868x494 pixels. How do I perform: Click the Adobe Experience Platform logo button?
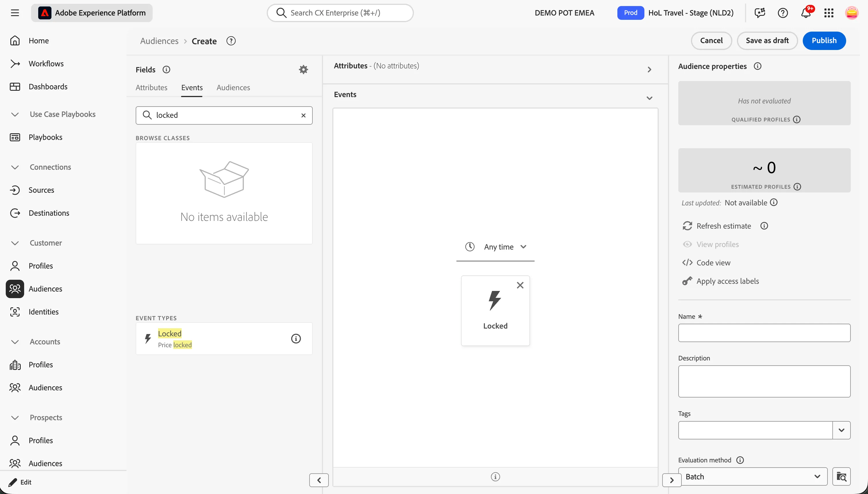tap(92, 13)
